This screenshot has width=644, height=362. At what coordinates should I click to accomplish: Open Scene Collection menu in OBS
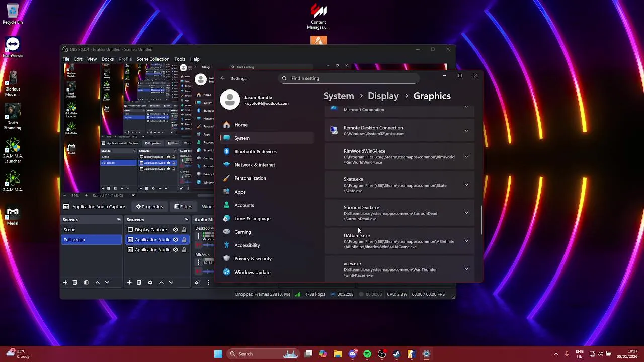pyautogui.click(x=153, y=59)
